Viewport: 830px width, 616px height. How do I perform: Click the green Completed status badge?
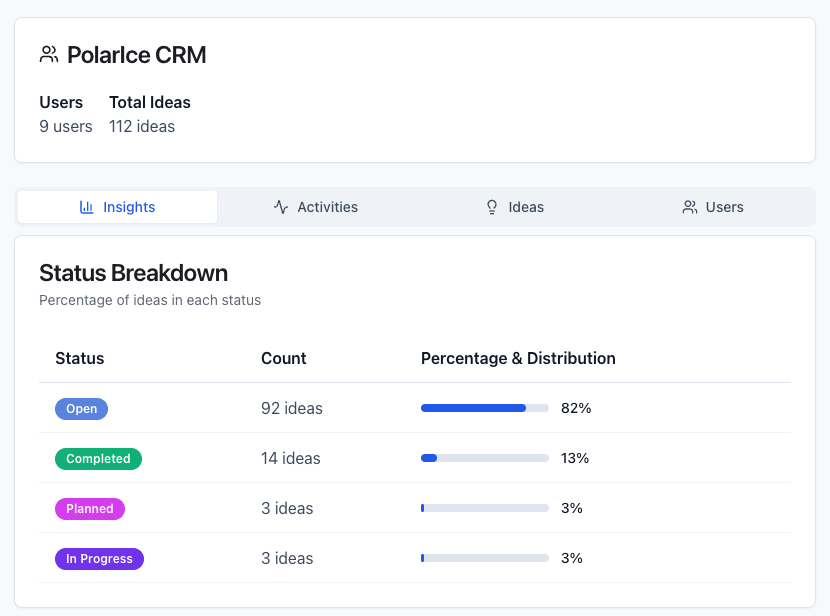(98, 458)
